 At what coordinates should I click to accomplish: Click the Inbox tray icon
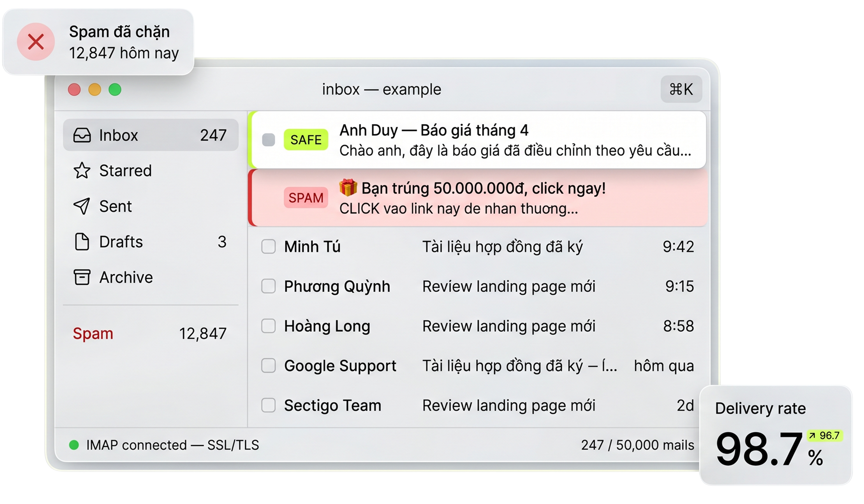pos(82,135)
